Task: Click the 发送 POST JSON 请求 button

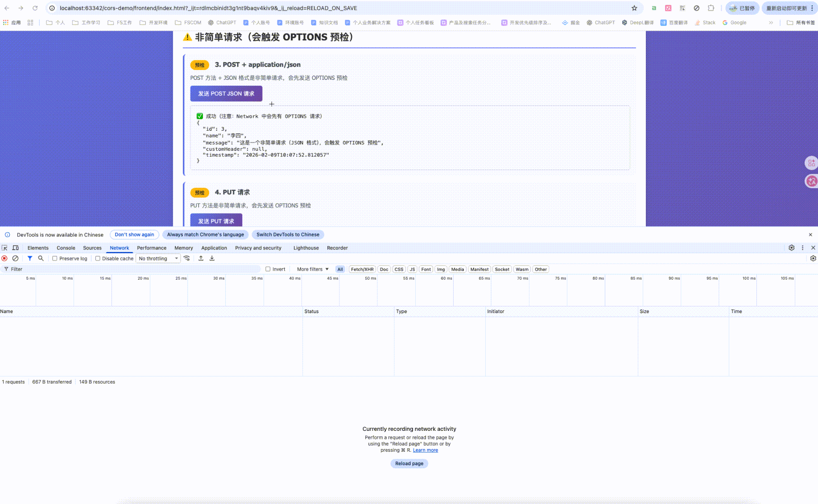Action: [x=226, y=94]
